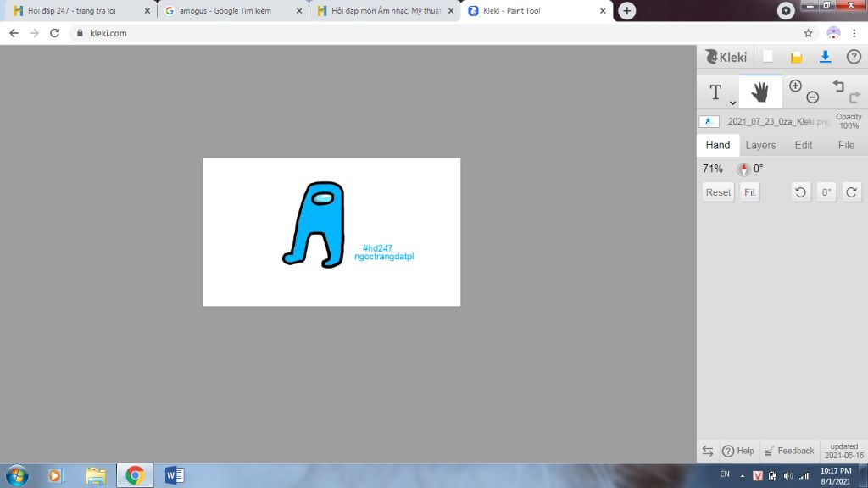Fit the canvas to view
Screen dimensions: 868x488
(x=749, y=192)
